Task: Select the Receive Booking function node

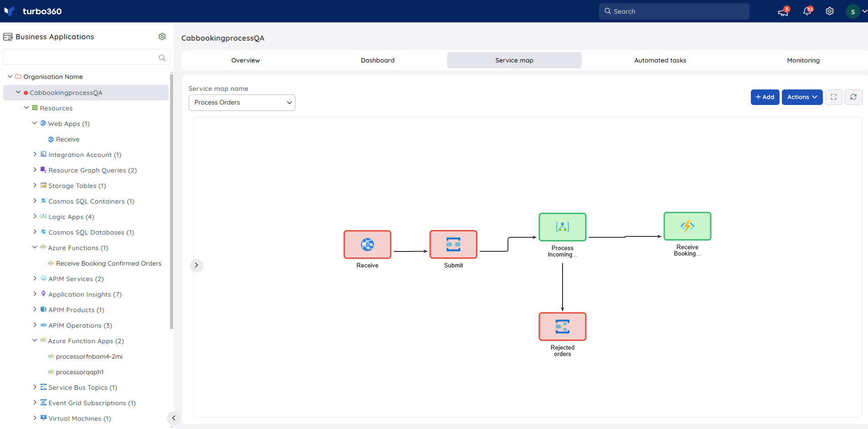Action: point(687,226)
